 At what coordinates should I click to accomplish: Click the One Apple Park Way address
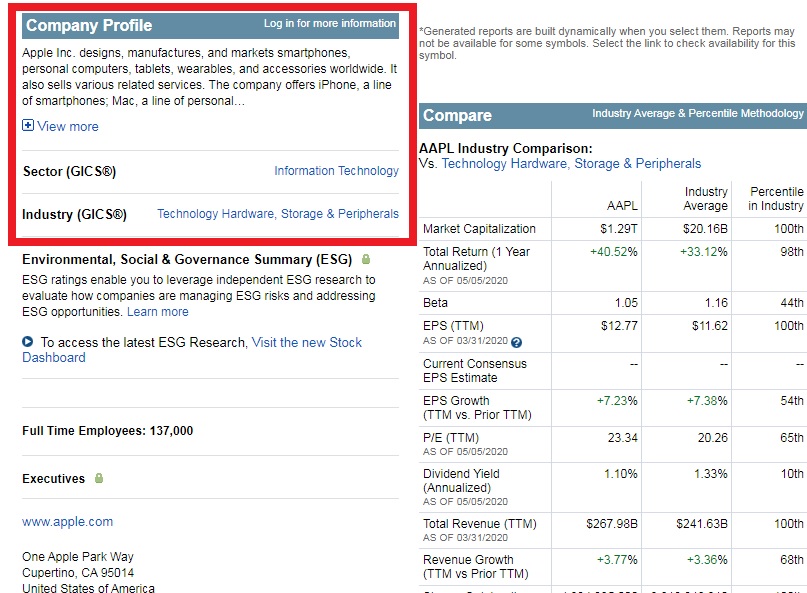(x=78, y=556)
